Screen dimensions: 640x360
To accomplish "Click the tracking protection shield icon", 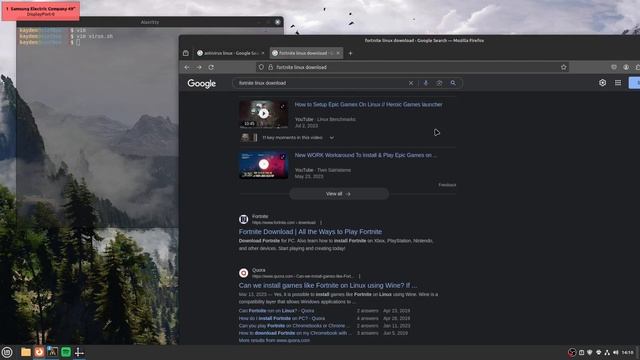I will [x=261, y=67].
